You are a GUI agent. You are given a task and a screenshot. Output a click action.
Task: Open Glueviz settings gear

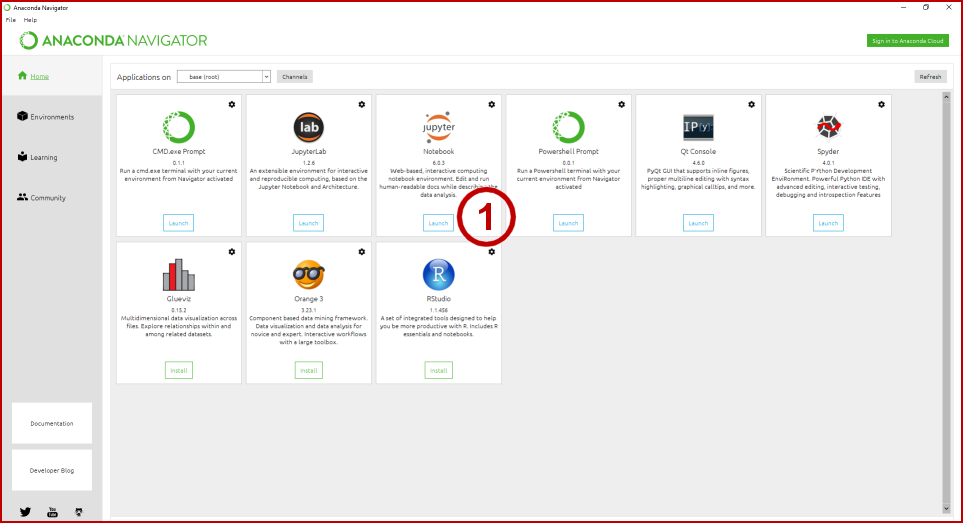232,252
